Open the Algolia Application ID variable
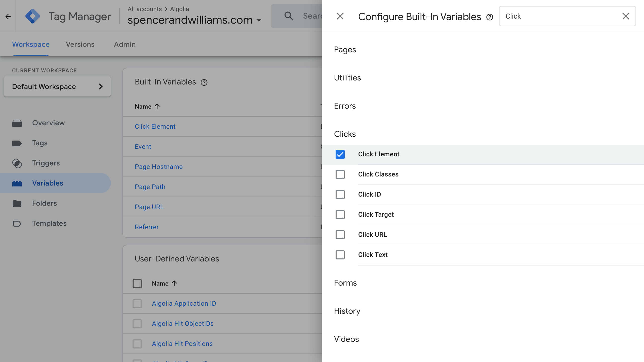The height and width of the screenshot is (362, 644). coord(184,303)
